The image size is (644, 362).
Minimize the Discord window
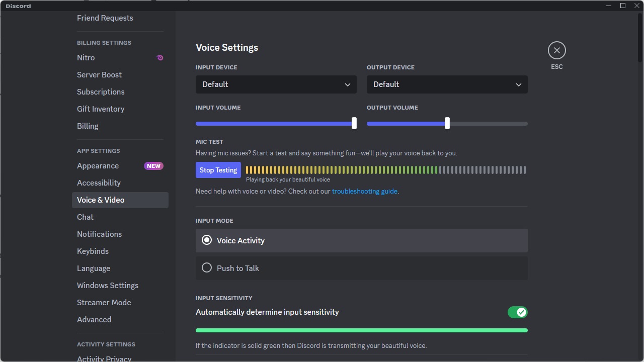609,6
